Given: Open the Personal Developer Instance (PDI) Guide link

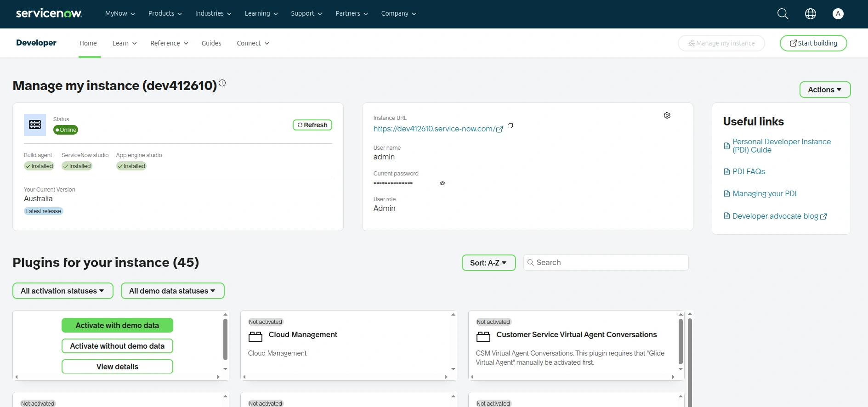Looking at the screenshot, I should pyautogui.click(x=782, y=146).
